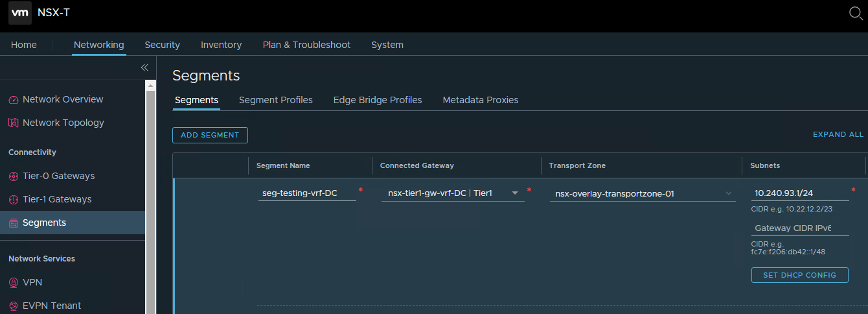Open Edge Bridge Profiles tab

click(378, 100)
